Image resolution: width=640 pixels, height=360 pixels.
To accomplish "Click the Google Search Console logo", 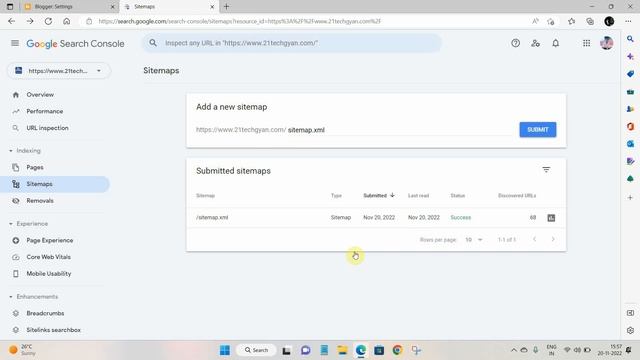I will tap(75, 44).
